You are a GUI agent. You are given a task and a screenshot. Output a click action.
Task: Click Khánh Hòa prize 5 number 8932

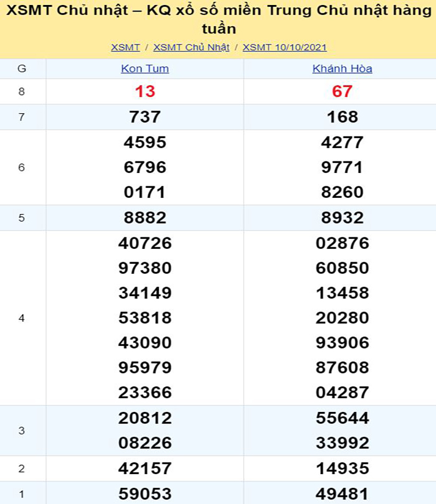(x=342, y=218)
